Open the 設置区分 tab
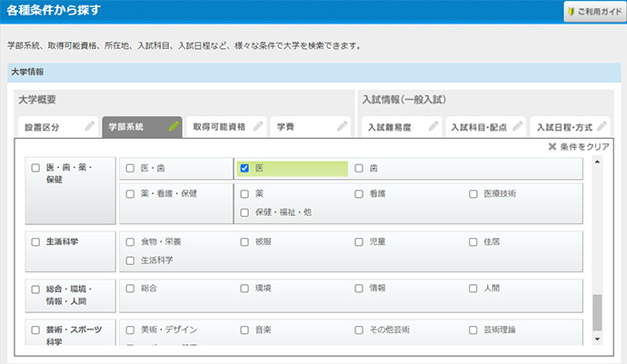The image size is (627, 364). click(x=58, y=127)
